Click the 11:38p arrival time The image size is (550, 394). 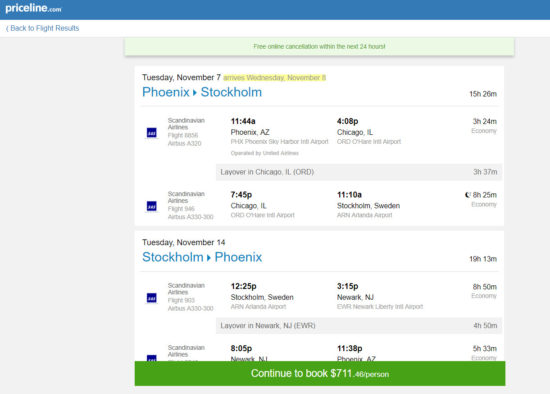[x=350, y=348]
